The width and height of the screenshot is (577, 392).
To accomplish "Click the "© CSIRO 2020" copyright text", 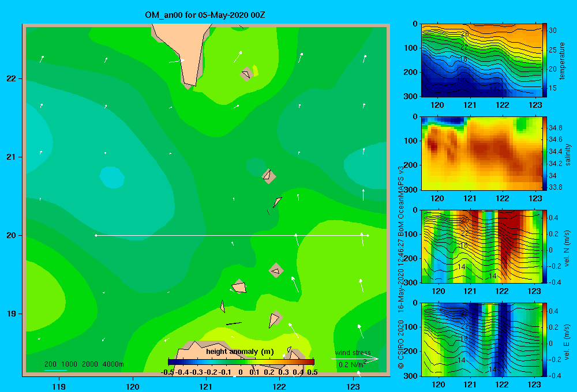I will click(x=401, y=344).
